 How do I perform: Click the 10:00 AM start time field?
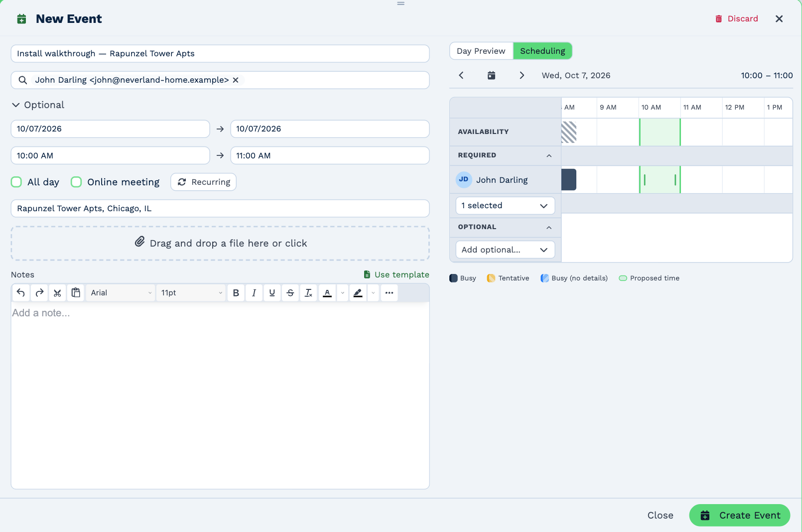(x=110, y=156)
